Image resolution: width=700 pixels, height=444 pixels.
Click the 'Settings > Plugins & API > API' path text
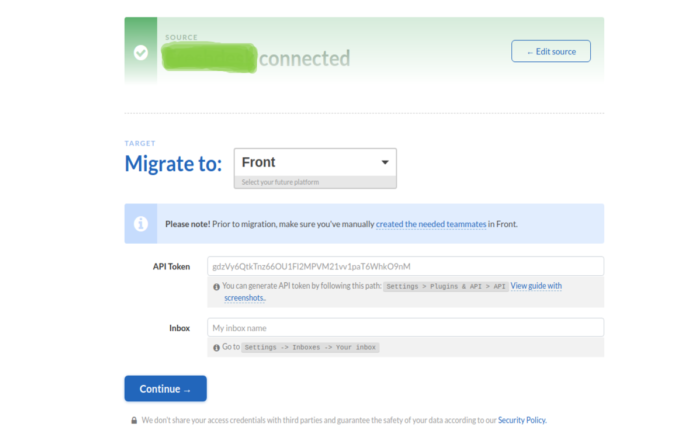(446, 286)
